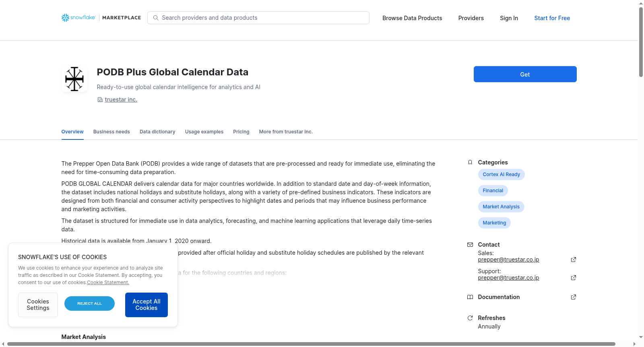Select the Cortex AI Ready category tag
Viewport: 644px width, 347px height.
[x=501, y=175]
